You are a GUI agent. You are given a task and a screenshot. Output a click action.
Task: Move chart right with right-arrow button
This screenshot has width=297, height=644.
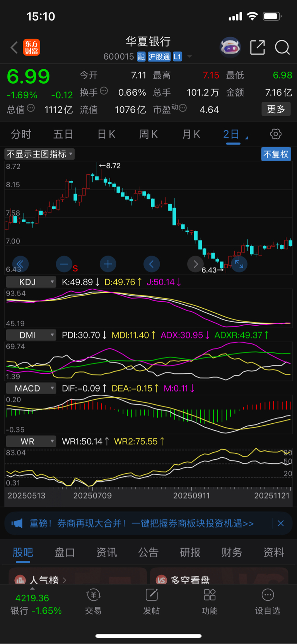(195, 264)
